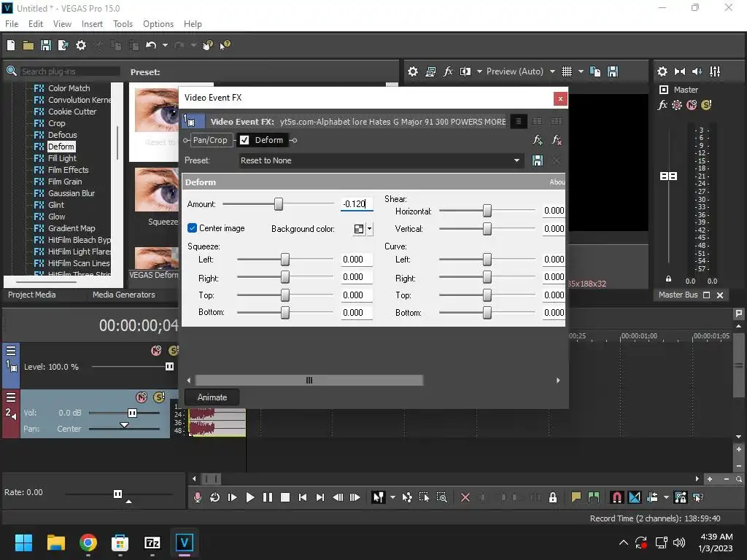Open Video Output FX icon in preview toolbar
The height and width of the screenshot is (560, 747).
pos(448,71)
